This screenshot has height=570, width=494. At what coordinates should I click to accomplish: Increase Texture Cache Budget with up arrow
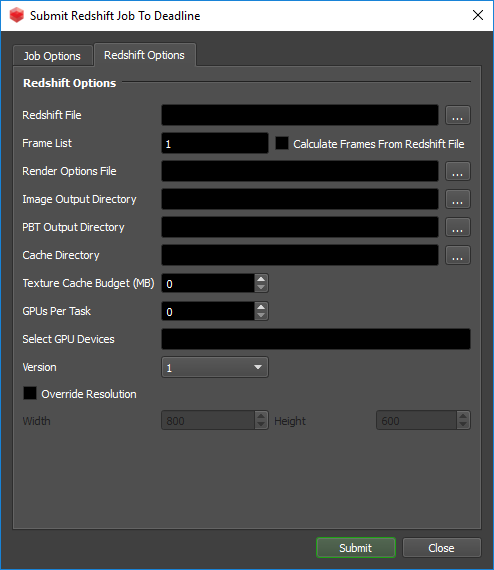point(261,279)
